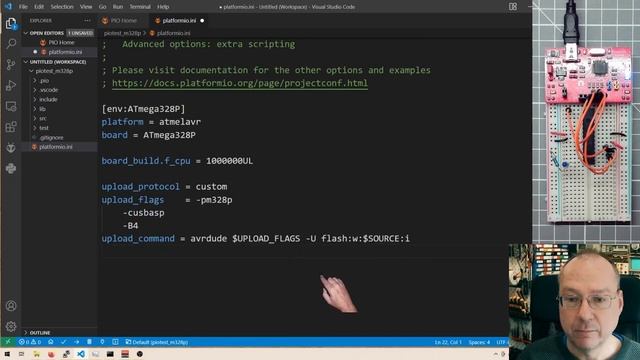Open errors and warnings count in status bar
This screenshot has width=640, height=360.
30,342
